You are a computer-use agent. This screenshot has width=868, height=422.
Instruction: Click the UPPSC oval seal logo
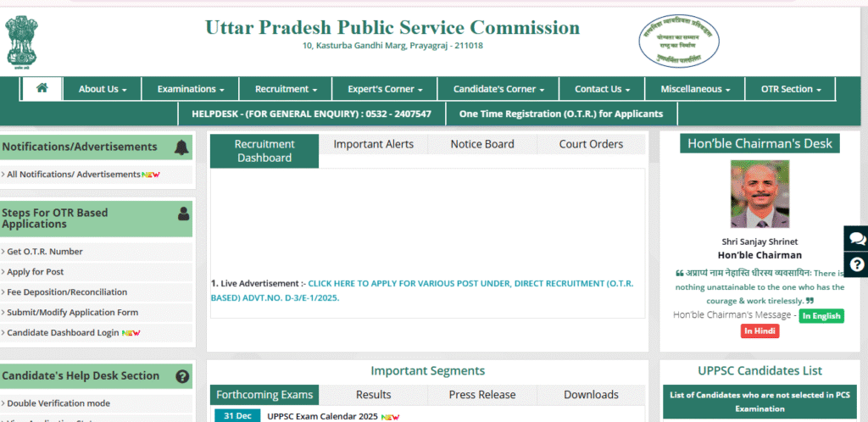pos(679,42)
